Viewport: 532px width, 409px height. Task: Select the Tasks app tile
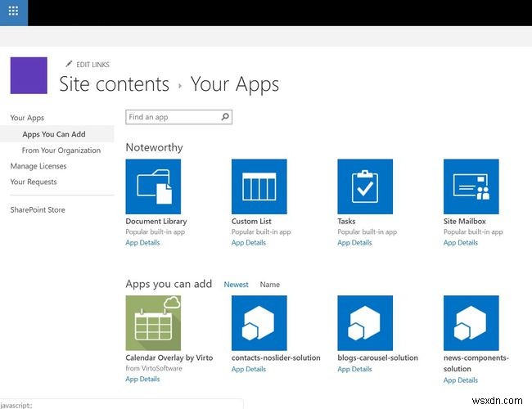[365, 187]
